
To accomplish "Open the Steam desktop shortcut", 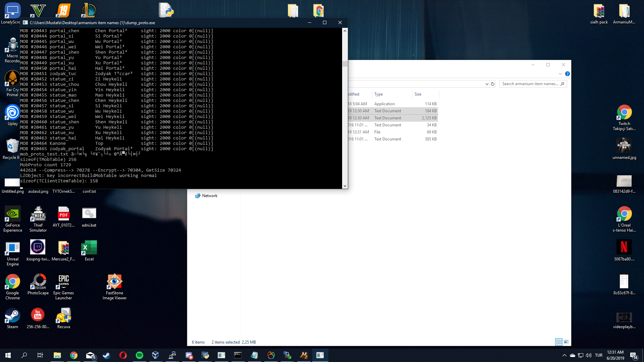I will [x=12, y=318].
